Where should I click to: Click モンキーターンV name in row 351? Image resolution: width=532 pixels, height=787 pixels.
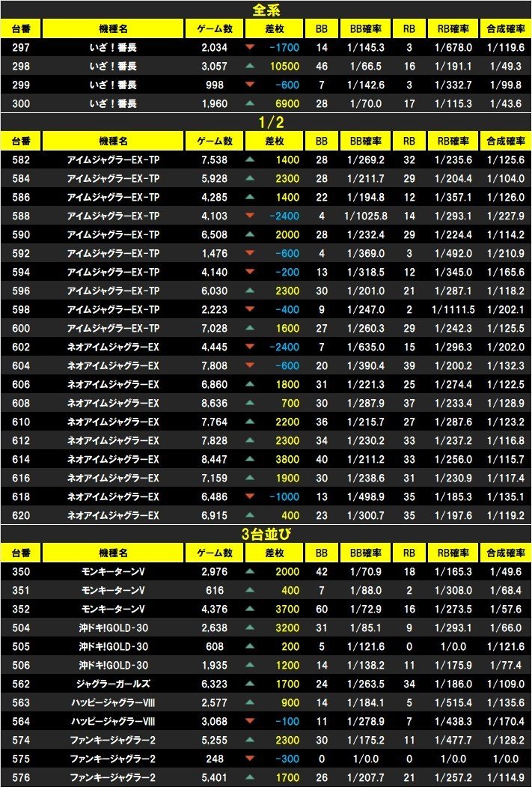pos(113,590)
